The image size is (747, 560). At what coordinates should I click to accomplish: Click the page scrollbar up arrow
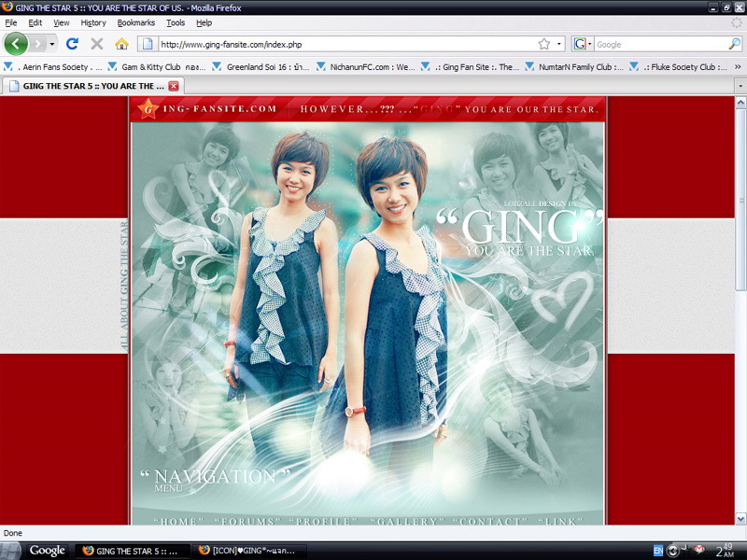point(740,103)
